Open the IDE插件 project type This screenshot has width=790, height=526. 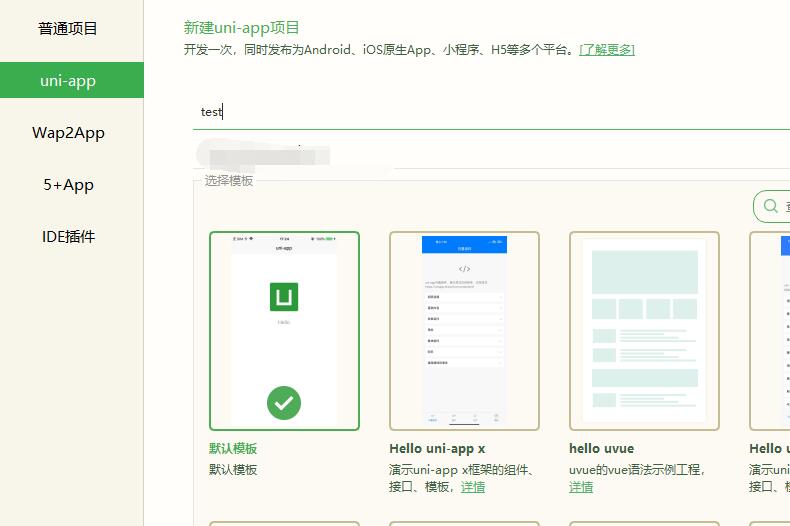tap(68, 237)
